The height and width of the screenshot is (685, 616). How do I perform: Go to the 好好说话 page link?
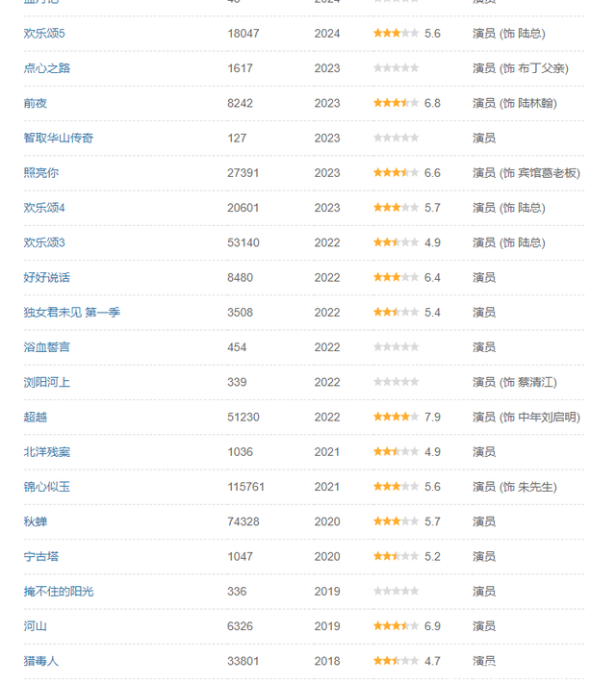(47, 277)
